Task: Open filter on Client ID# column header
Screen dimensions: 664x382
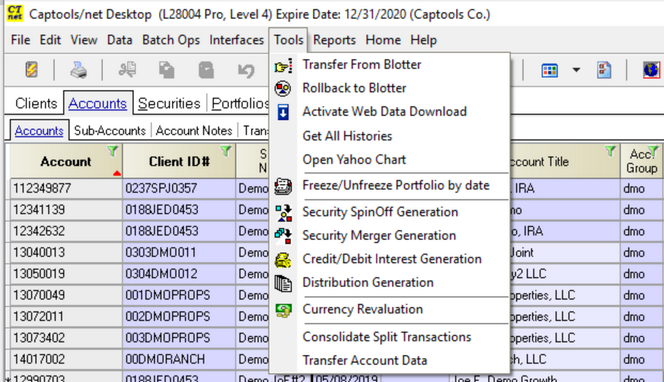Action: 226,151
